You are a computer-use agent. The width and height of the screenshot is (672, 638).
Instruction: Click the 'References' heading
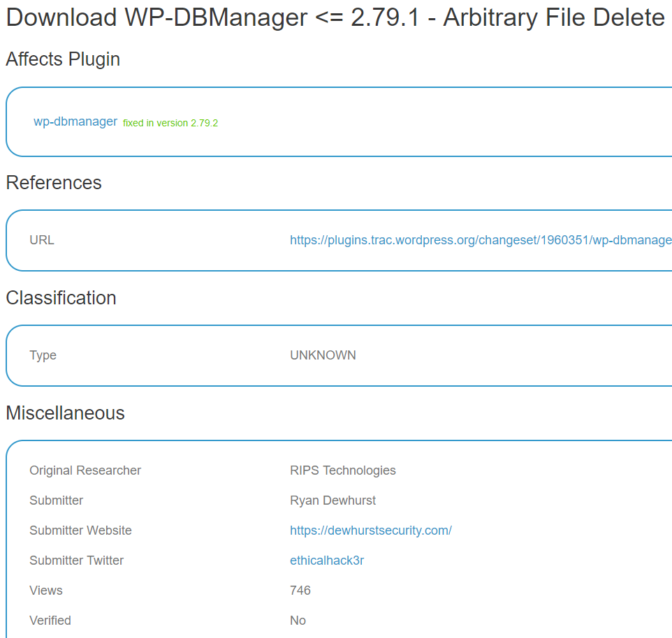pos(54,183)
